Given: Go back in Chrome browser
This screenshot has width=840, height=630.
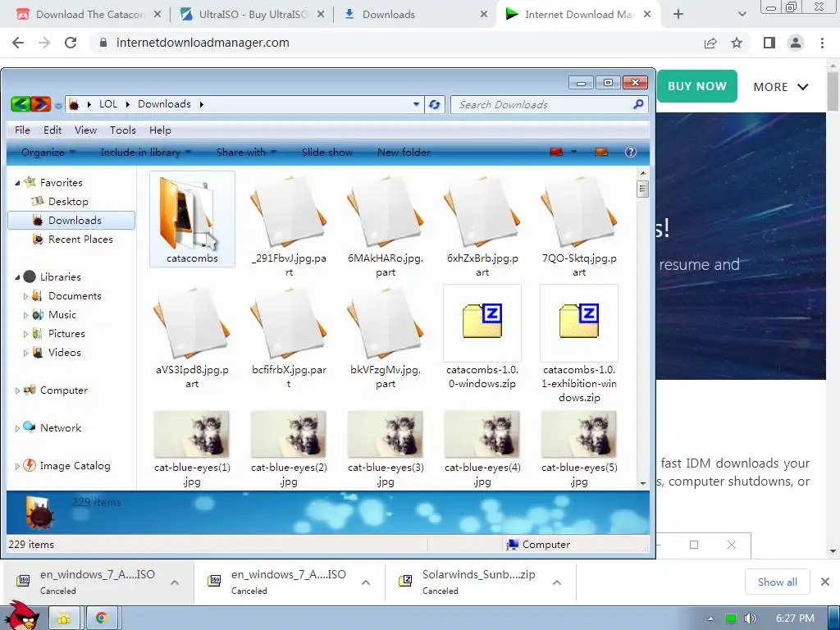Looking at the screenshot, I should [18, 43].
